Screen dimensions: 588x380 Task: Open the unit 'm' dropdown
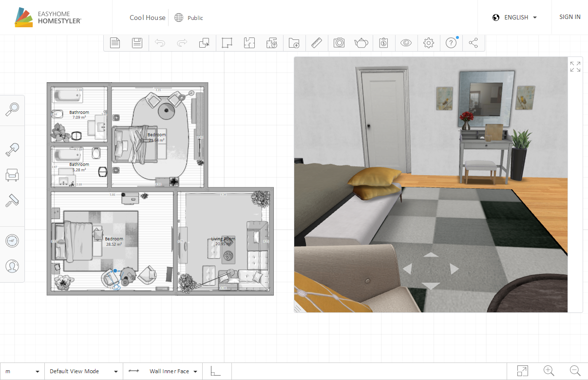pyautogui.click(x=22, y=371)
